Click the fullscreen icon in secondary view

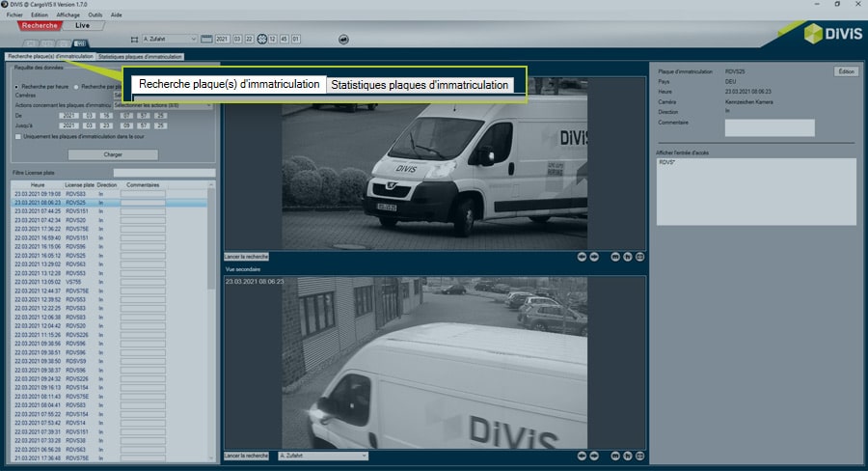pos(640,456)
